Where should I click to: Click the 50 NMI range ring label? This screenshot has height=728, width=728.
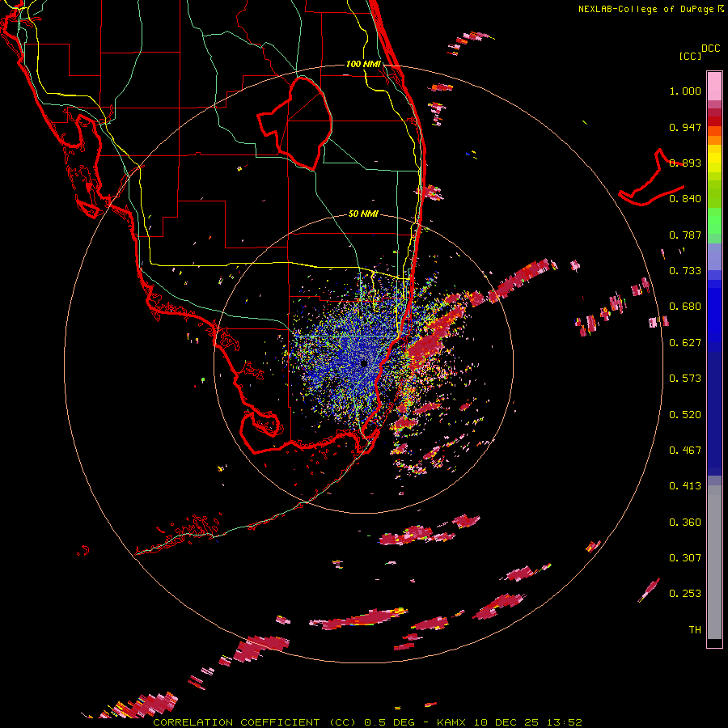click(363, 214)
